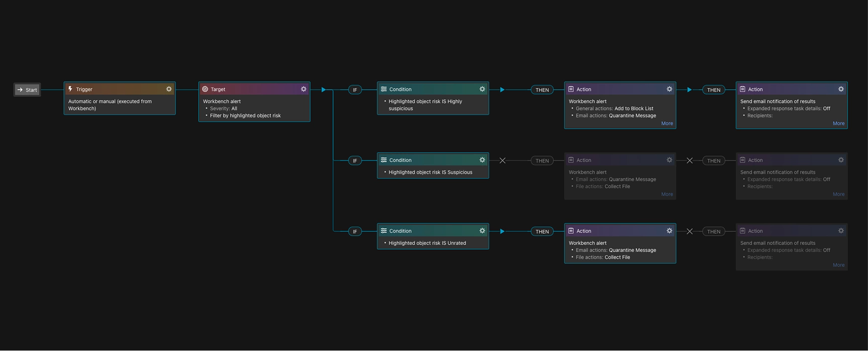Click gear on Unrated branch Collect File action
Image resolution: width=868 pixels, height=351 pixels.
pos(669,231)
